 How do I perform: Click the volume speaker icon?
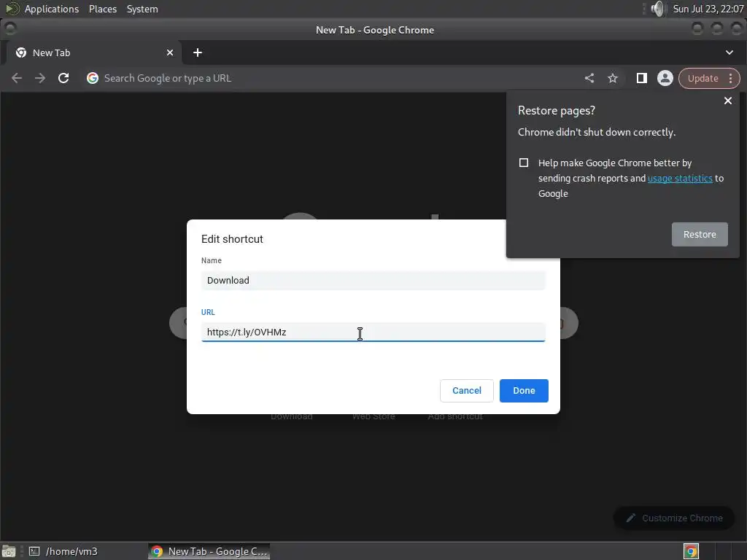[658, 9]
